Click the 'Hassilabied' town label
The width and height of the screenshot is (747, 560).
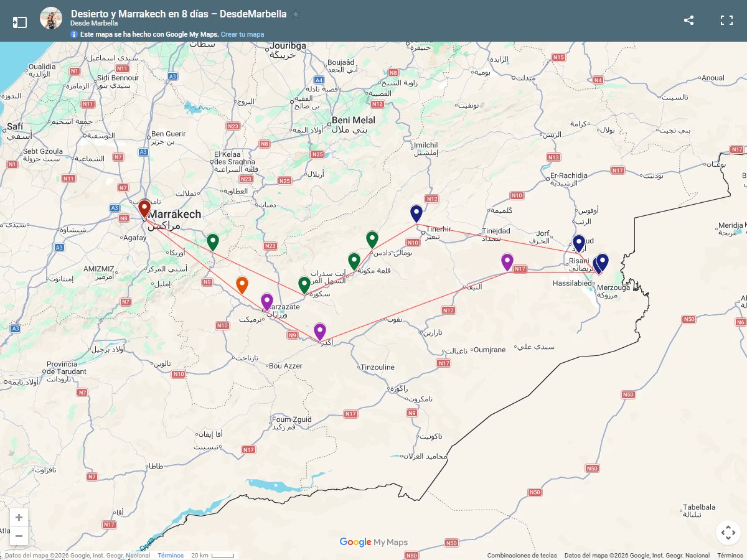click(572, 282)
